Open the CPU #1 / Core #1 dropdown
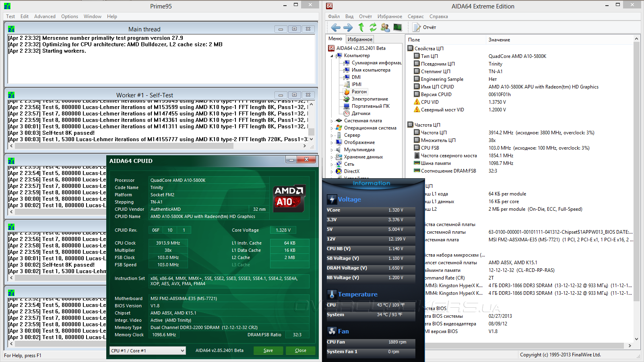 (x=147, y=351)
